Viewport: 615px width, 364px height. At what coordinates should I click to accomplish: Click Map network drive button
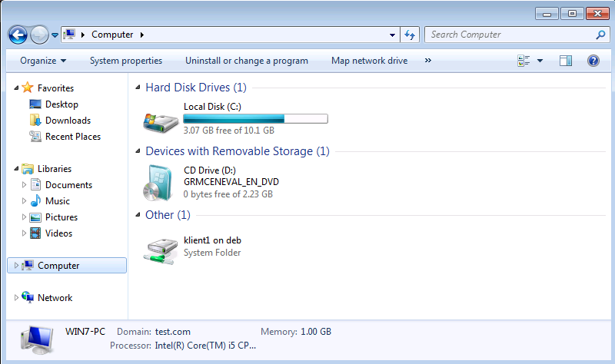click(369, 61)
